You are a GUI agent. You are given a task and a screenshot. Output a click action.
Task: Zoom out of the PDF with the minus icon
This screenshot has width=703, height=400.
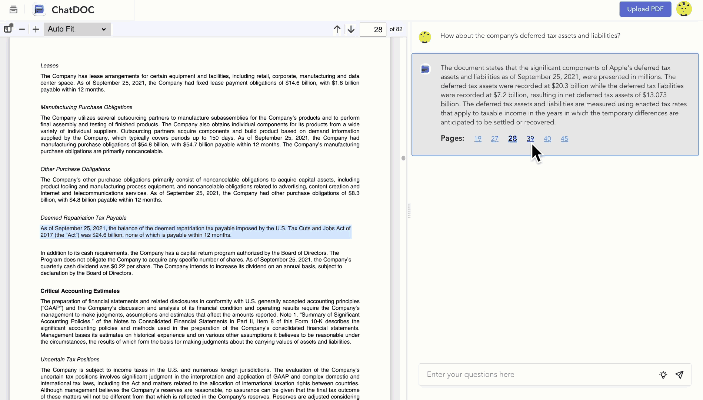pos(22,29)
